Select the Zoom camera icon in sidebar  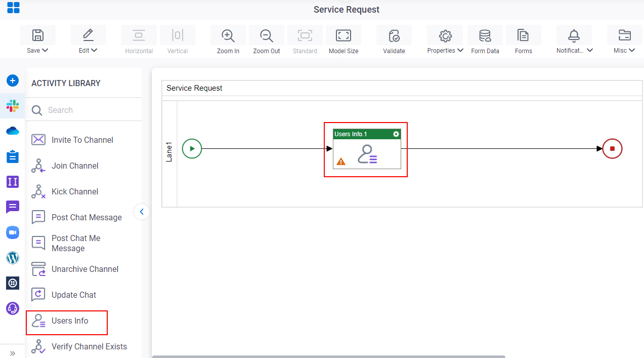[x=13, y=232]
